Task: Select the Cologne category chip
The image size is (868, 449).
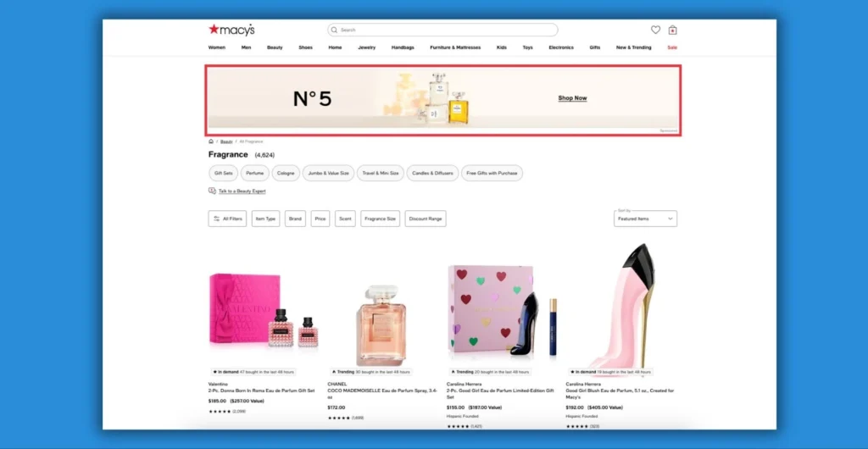Action: (286, 173)
